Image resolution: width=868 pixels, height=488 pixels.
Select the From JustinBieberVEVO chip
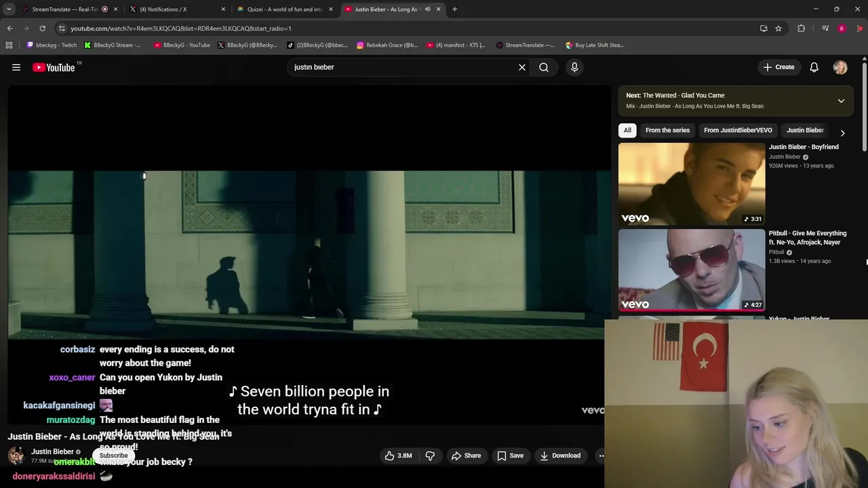(x=738, y=130)
